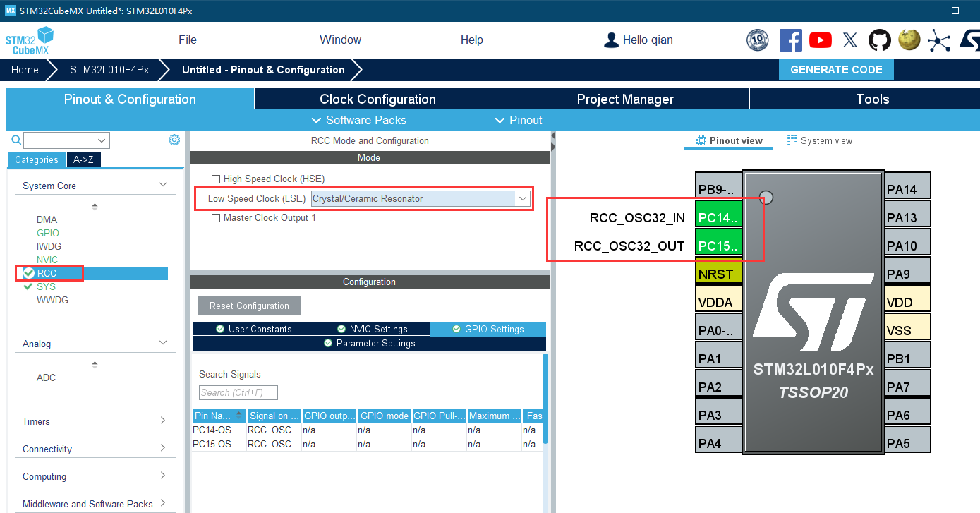Collapse the Analog category
The image size is (980, 513).
coord(163,343)
